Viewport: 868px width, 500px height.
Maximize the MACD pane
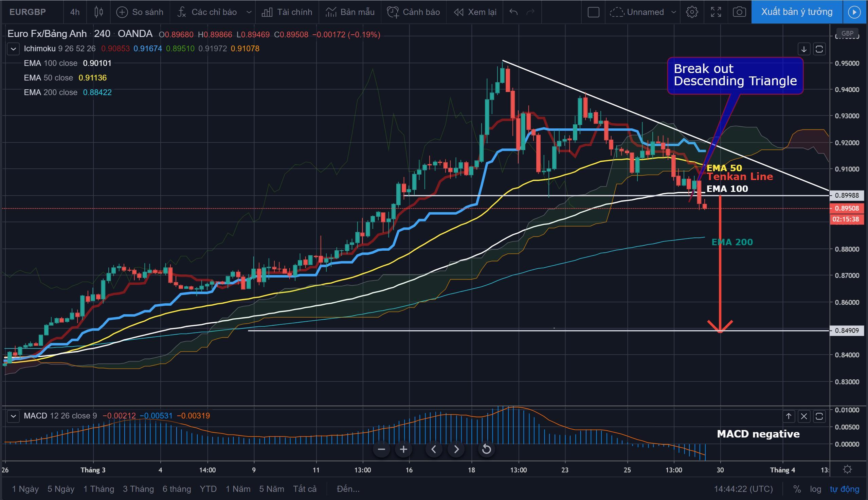pyautogui.click(x=819, y=416)
